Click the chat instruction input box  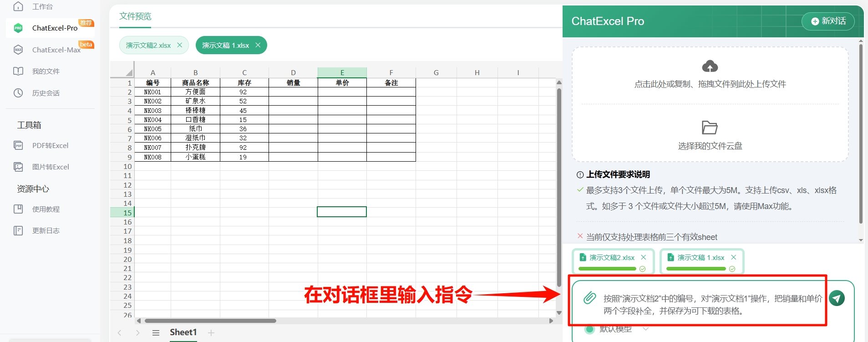click(712, 305)
